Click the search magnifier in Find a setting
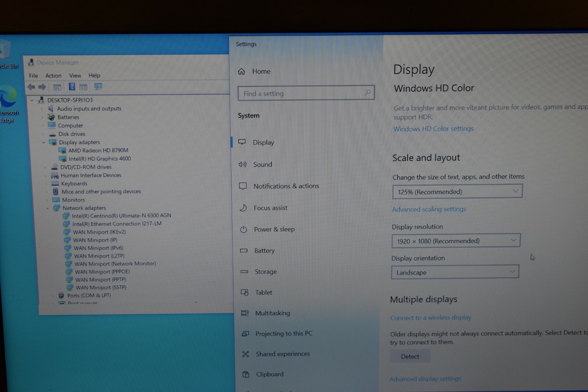This screenshot has width=588, height=392. [367, 93]
